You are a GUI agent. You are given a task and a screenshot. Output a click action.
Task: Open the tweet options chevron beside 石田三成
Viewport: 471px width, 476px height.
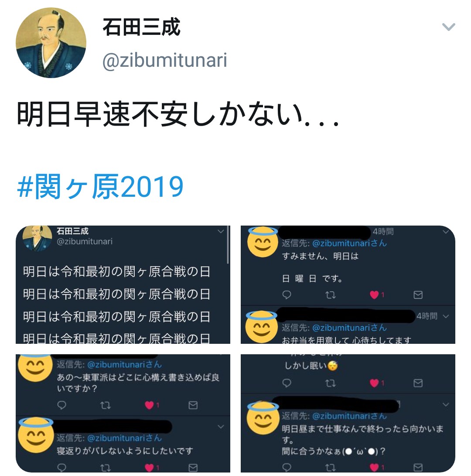point(449,27)
